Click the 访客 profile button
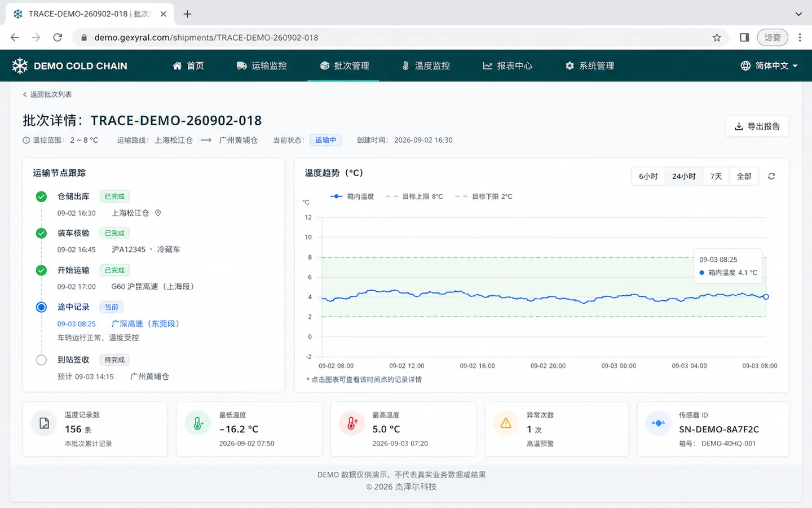The width and height of the screenshot is (812, 508). click(773, 37)
